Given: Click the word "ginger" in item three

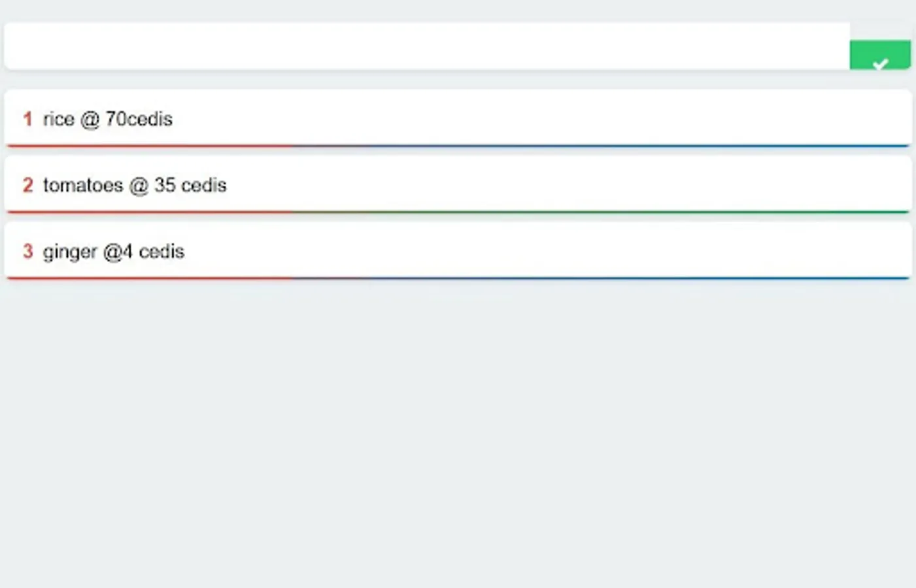Looking at the screenshot, I should (70, 252).
